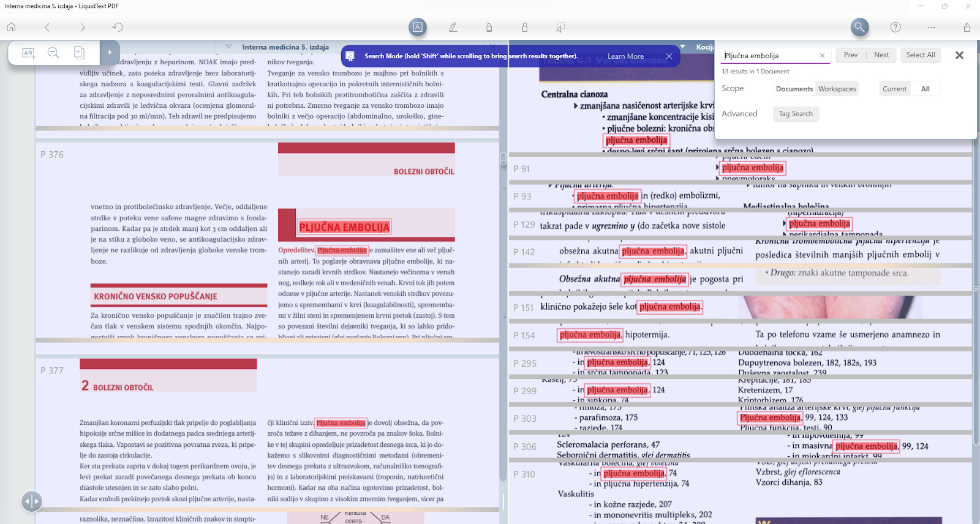Select the text selection tool
The image size is (980, 524).
tap(417, 27)
